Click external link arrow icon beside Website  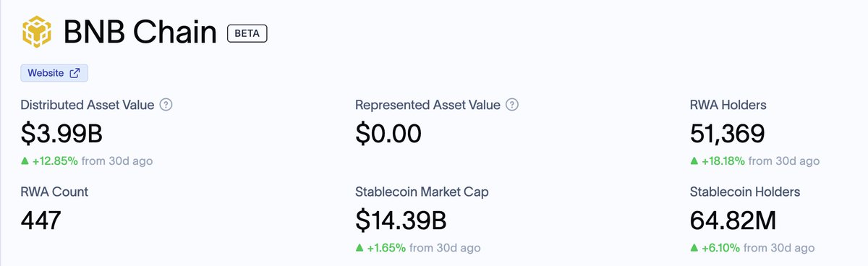tap(75, 73)
